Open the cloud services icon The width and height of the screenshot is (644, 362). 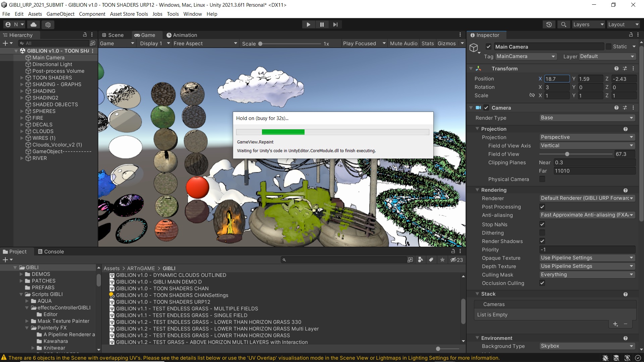pyautogui.click(x=34, y=24)
